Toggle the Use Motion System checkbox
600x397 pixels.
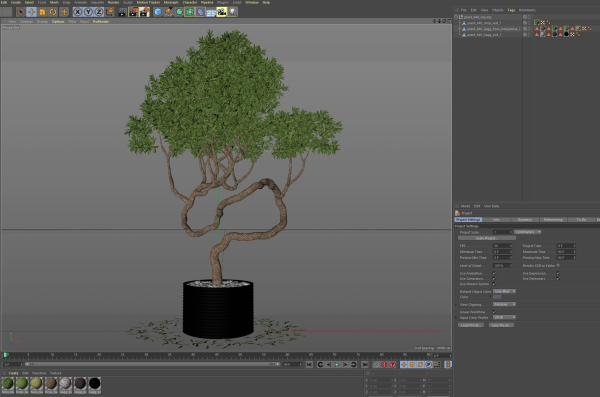(494, 284)
